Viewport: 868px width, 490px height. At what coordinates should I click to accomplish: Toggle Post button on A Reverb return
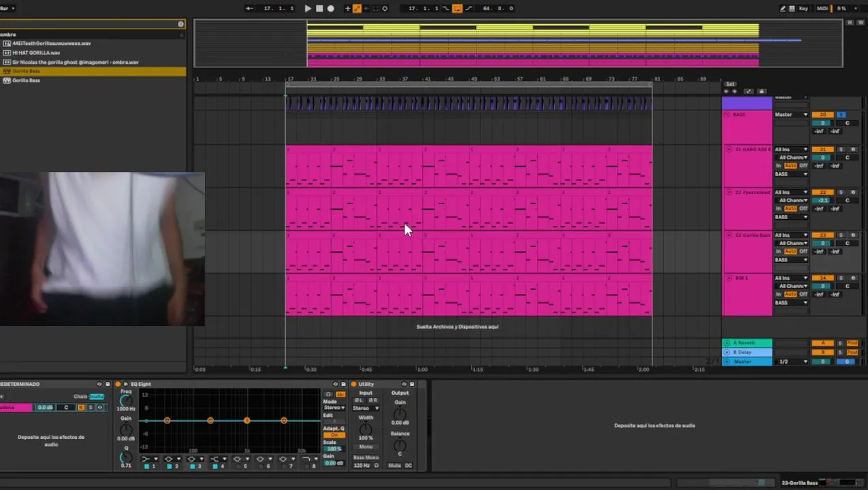tap(852, 343)
